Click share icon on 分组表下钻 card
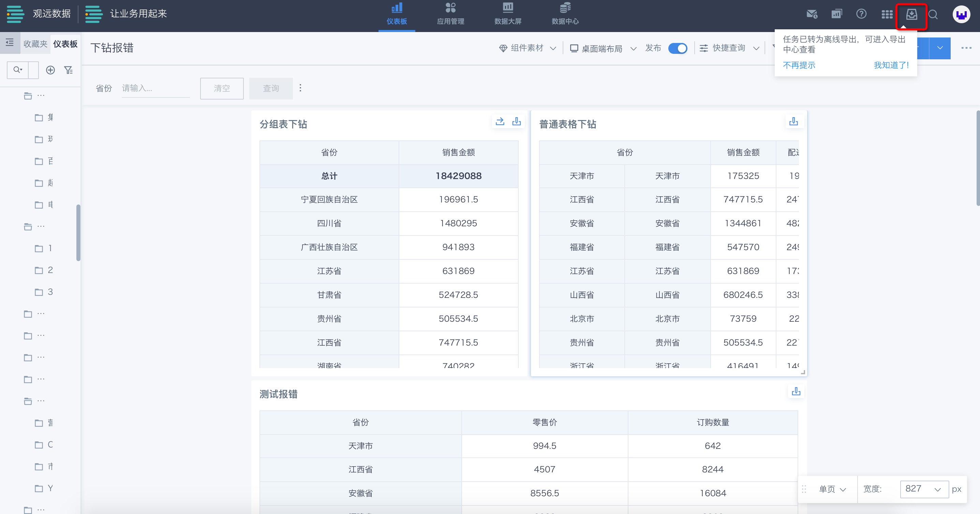The height and width of the screenshot is (514, 980). (x=500, y=121)
